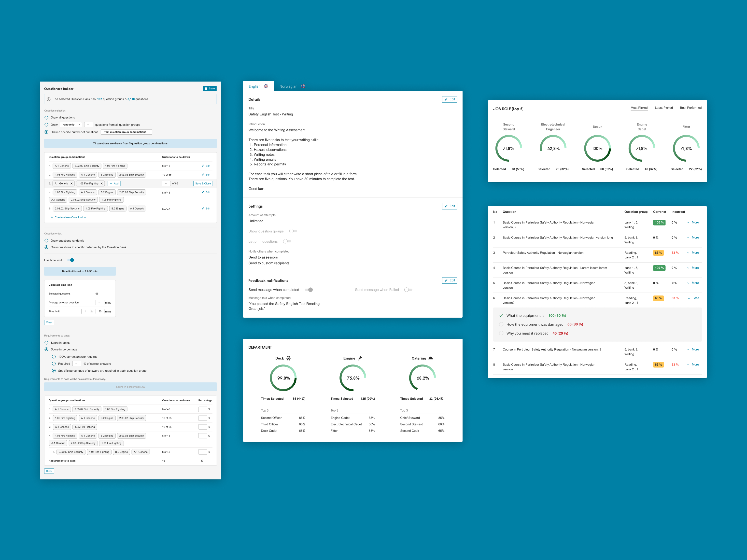This screenshot has height=560, width=747.
Task: Click the info icon in the Question Bank banner
Action: (x=49, y=99)
